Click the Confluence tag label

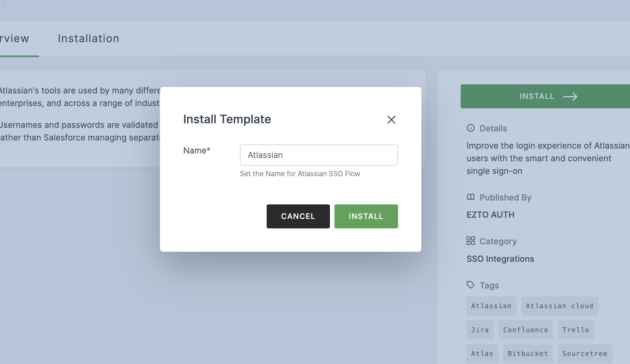coord(526,329)
